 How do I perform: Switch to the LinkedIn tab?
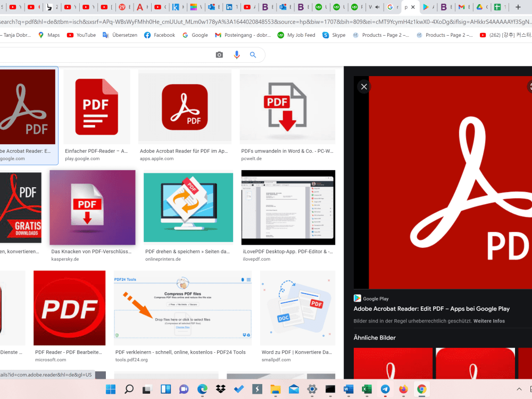(x=232, y=7)
